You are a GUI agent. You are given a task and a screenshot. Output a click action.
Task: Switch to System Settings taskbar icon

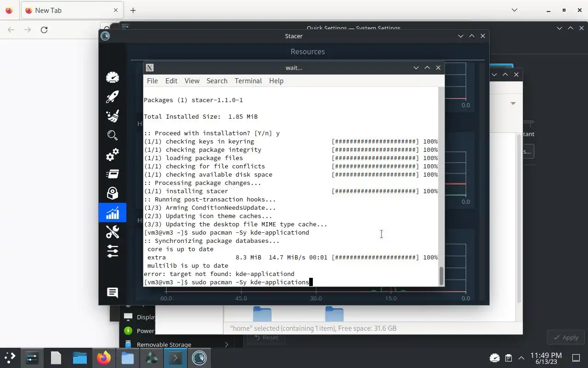(32, 357)
